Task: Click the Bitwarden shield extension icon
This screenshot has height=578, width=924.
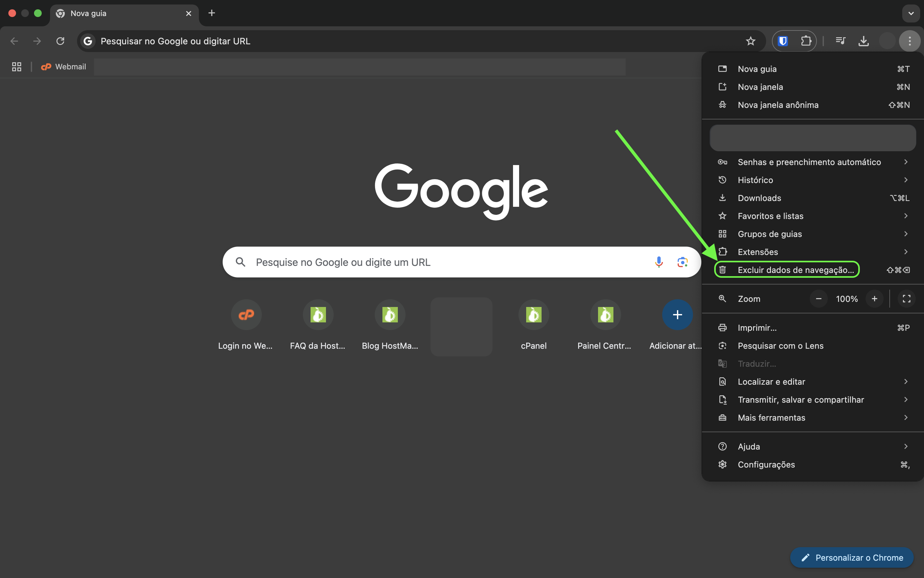Action: (783, 41)
